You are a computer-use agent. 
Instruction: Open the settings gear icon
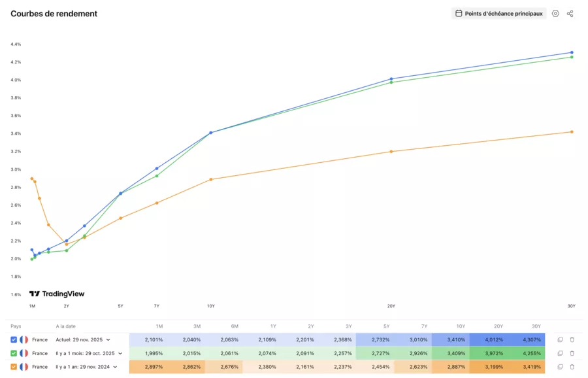(555, 12)
